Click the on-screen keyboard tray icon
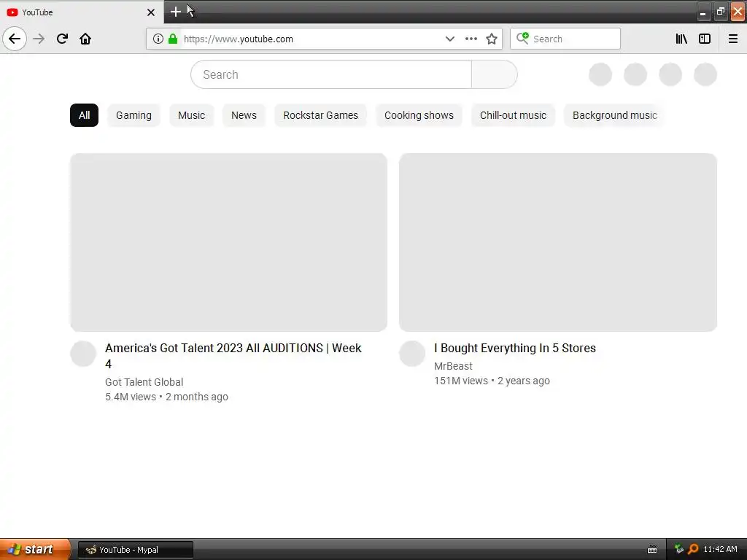The height and width of the screenshot is (560, 747). tap(652, 550)
